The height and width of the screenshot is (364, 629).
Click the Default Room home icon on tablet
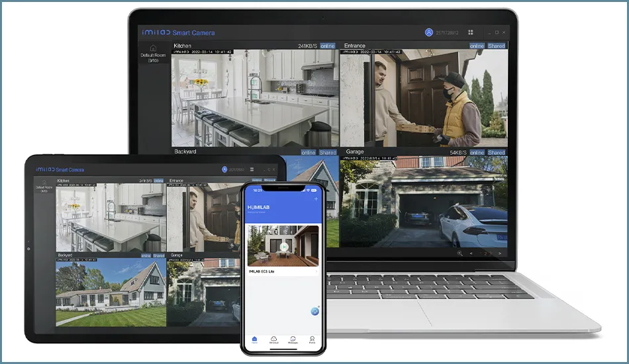point(45,181)
